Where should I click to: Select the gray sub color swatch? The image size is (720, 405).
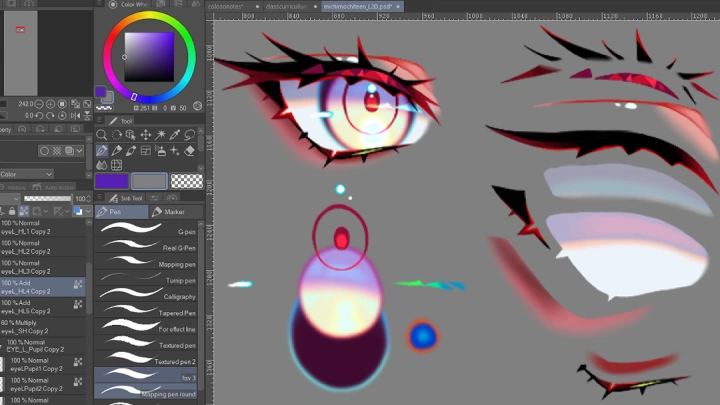pos(149,181)
